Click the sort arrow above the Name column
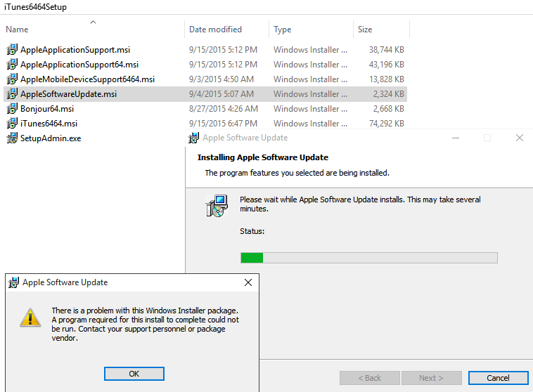The image size is (533, 392). coord(93,22)
